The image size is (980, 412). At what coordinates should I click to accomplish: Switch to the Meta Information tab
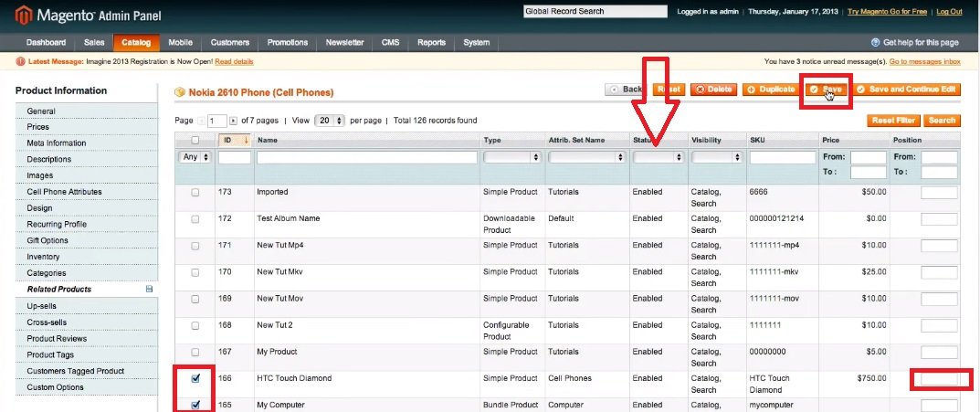pos(87,143)
